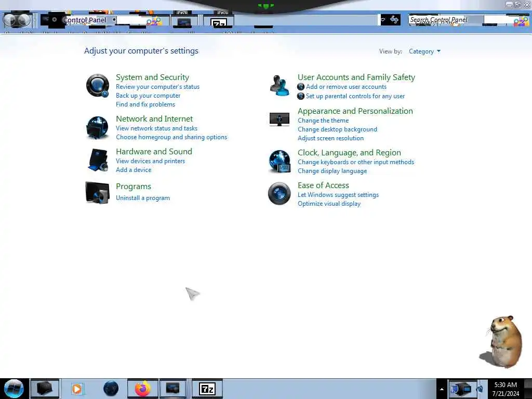This screenshot has height=399, width=532.
Task: Open Ease of Access heading link
Action: pyautogui.click(x=323, y=185)
